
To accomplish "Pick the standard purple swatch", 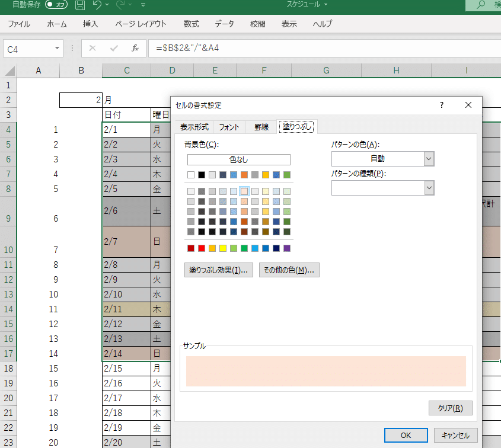I will click(287, 248).
